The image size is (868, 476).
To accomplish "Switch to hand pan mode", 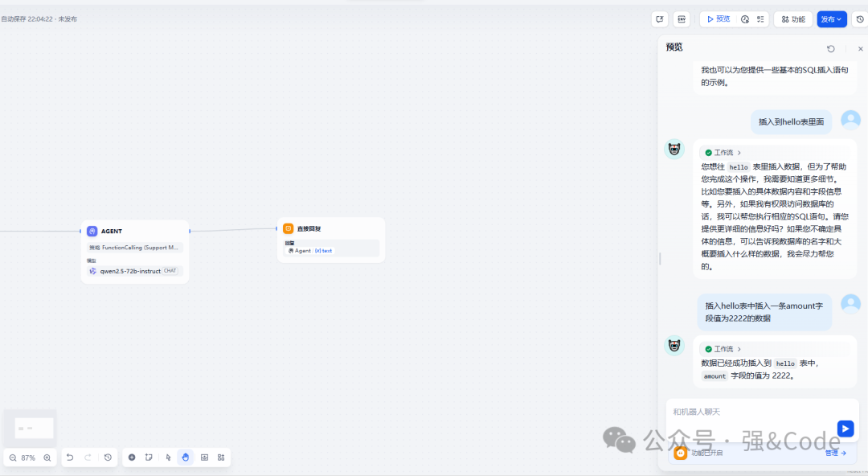I will tap(186, 458).
